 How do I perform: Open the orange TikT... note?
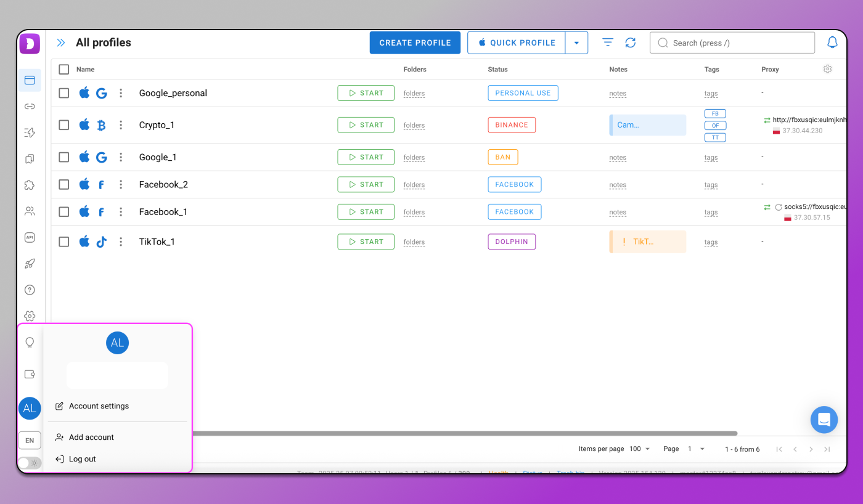click(648, 242)
